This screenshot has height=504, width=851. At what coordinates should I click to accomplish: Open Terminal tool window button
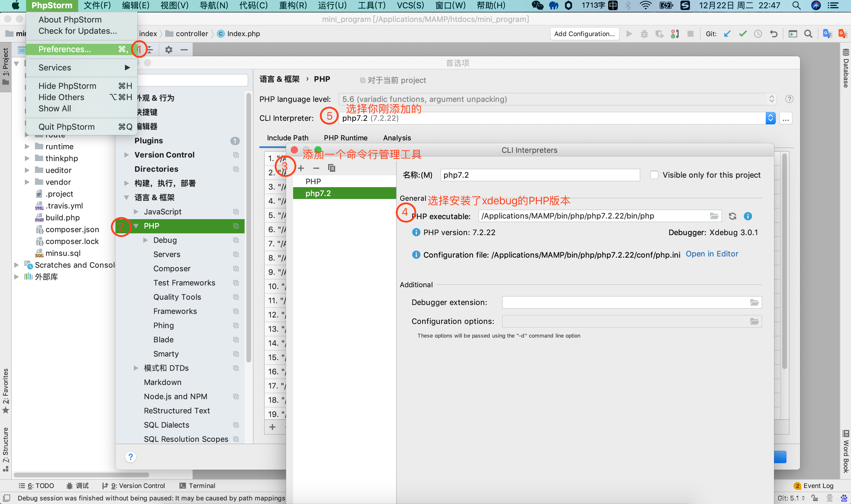pos(197,486)
